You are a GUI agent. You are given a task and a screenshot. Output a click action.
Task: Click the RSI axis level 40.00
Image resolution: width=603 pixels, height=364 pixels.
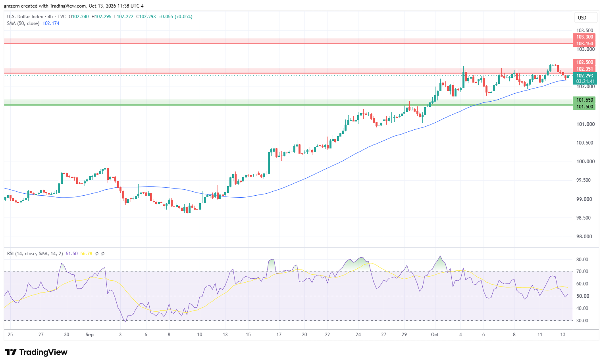coord(582,308)
